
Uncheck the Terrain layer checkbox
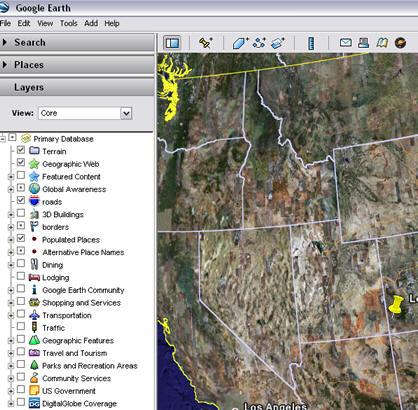21,150
